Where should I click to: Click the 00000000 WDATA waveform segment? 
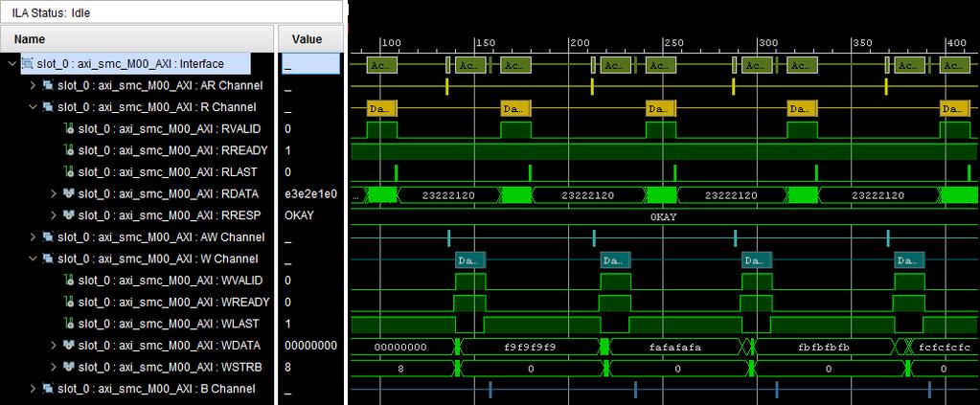[400, 347]
